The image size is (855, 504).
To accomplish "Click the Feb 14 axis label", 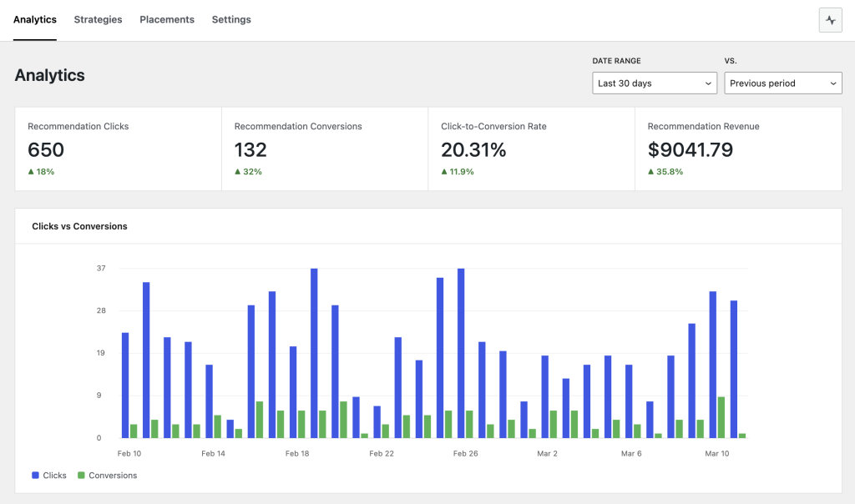I will point(213,453).
